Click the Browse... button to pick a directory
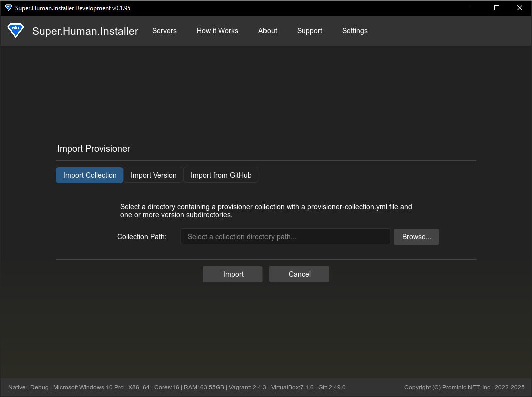532x397 pixels. [x=416, y=236]
